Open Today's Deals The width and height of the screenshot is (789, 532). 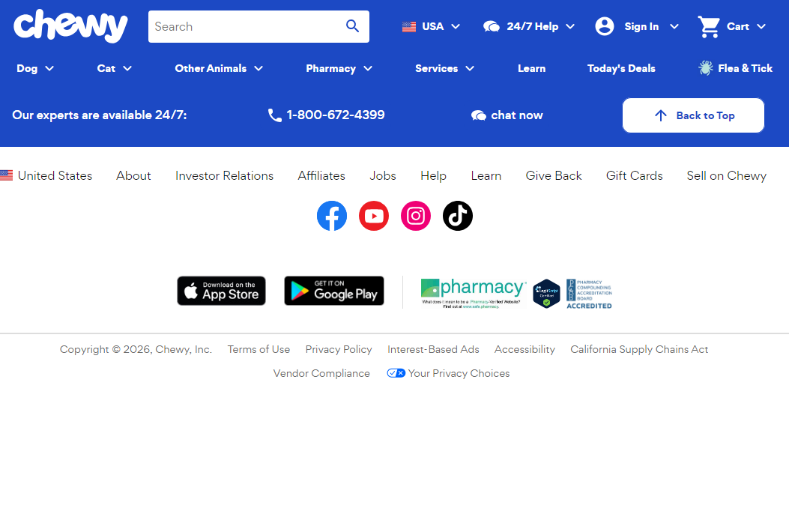[x=621, y=68]
